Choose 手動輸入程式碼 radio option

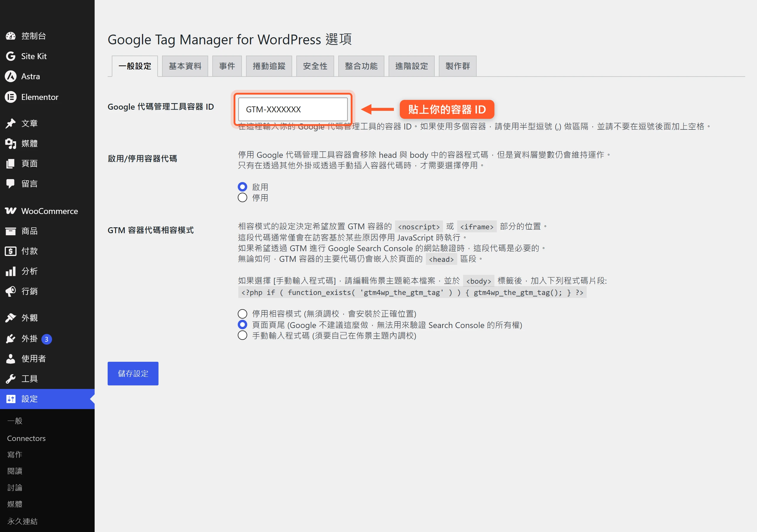pyautogui.click(x=242, y=335)
